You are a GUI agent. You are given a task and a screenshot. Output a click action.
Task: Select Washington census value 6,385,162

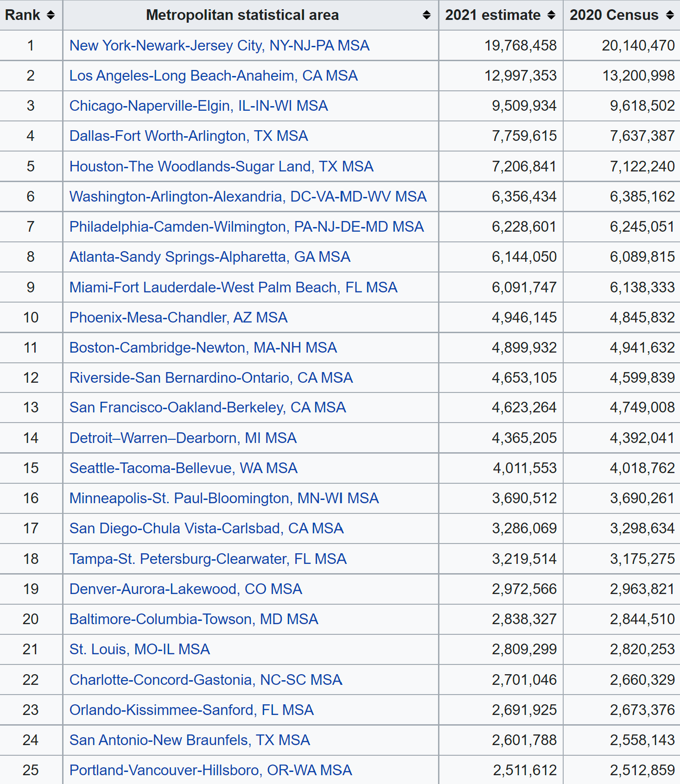[x=642, y=196]
